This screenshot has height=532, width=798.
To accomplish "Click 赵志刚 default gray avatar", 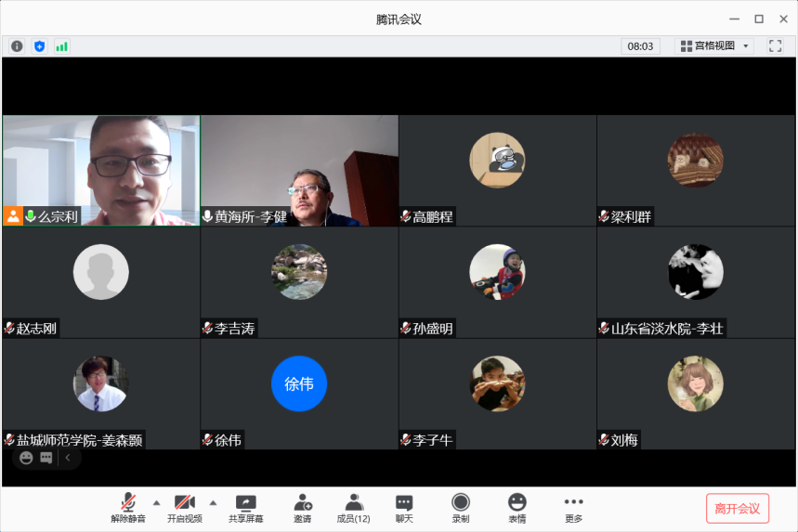I will pos(100,272).
